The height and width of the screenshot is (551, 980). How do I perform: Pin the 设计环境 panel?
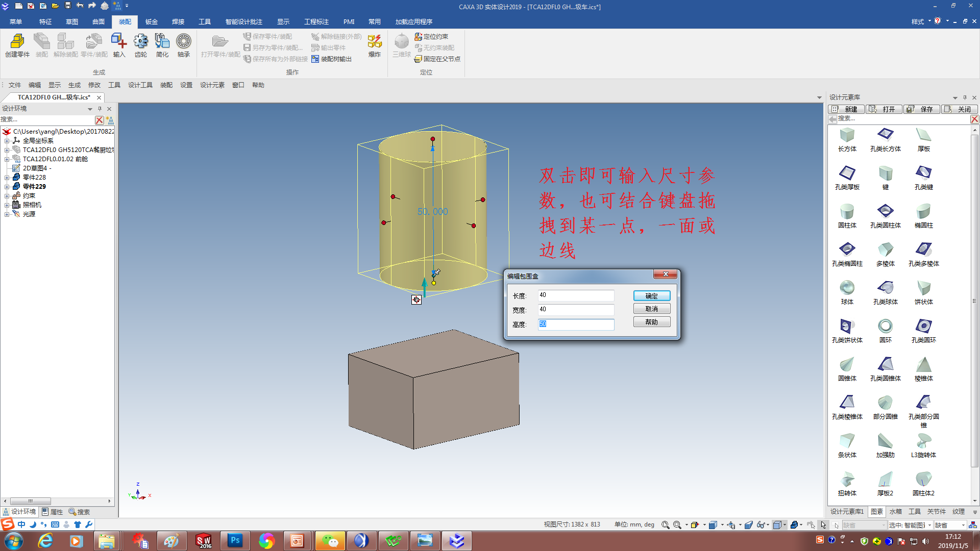click(x=100, y=109)
